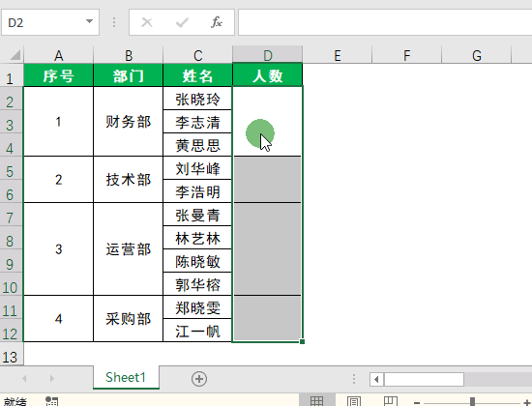The width and height of the screenshot is (532, 406).
Task: Select column F header
Action: pos(407,55)
